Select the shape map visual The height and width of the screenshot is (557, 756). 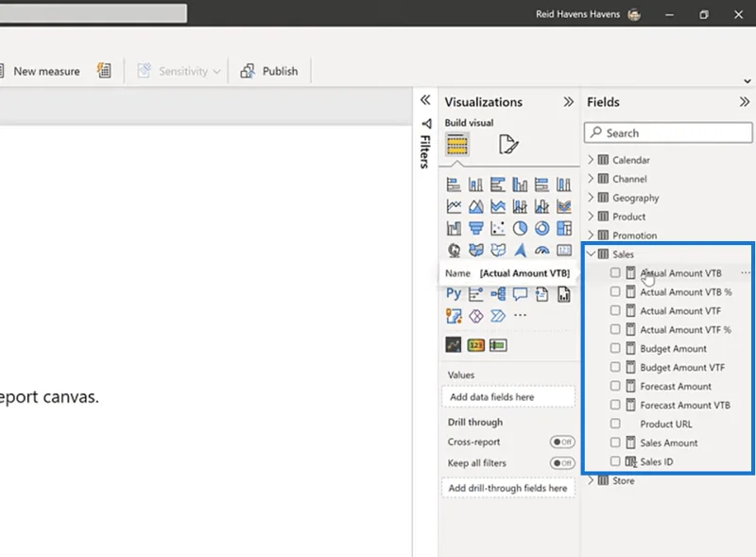[498, 250]
